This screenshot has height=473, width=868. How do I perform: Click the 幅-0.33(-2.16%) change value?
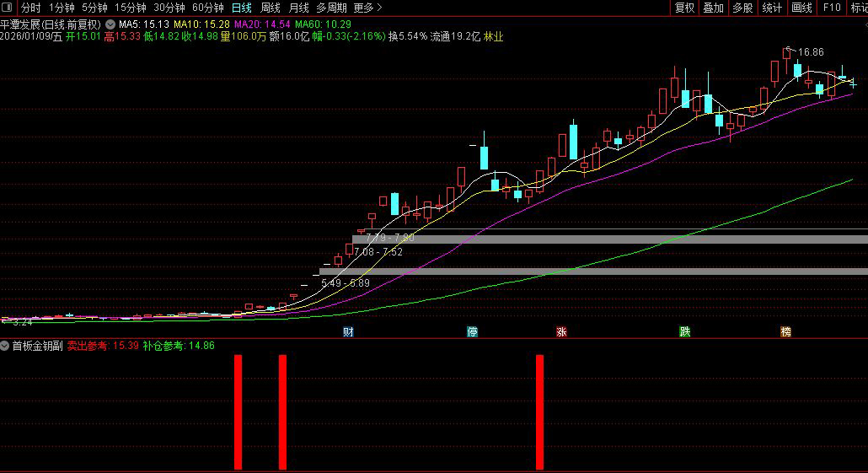point(349,36)
